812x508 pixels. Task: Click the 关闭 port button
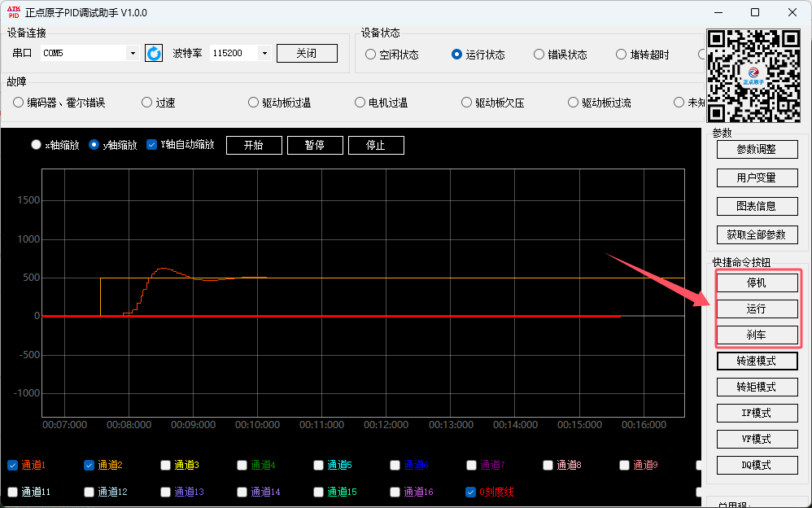(307, 53)
